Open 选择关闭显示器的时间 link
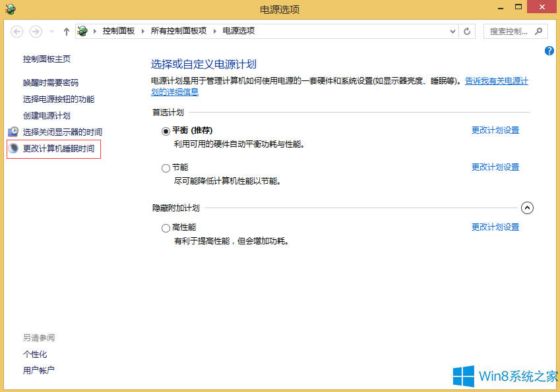 click(x=63, y=132)
